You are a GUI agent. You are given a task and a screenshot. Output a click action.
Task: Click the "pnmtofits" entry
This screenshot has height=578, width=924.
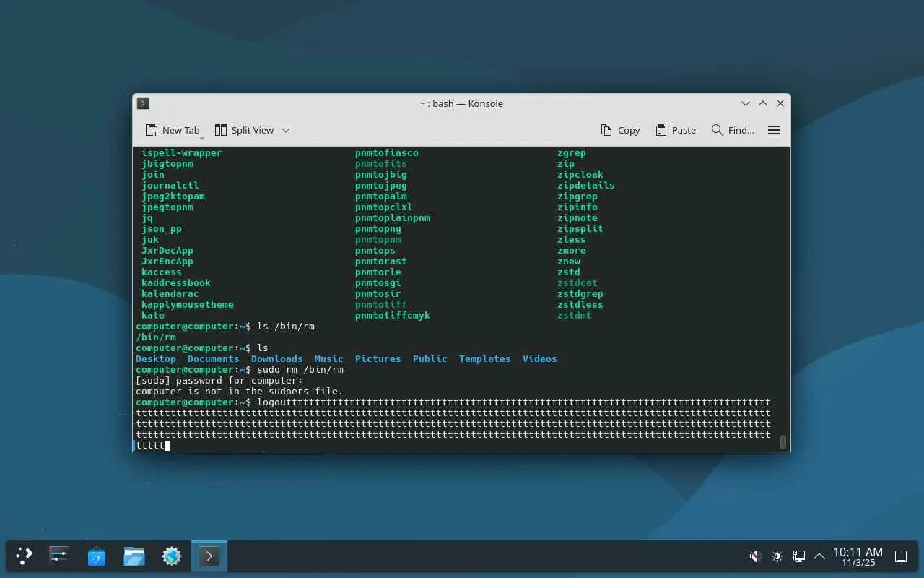(x=381, y=164)
